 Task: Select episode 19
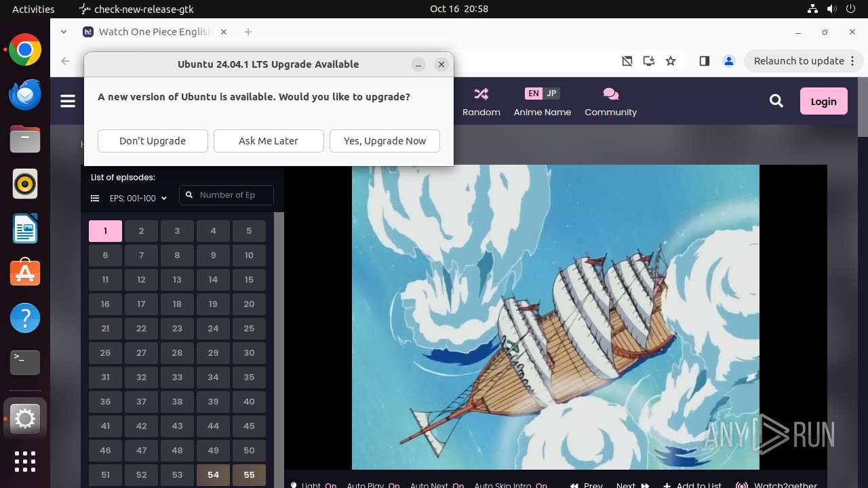click(x=213, y=304)
